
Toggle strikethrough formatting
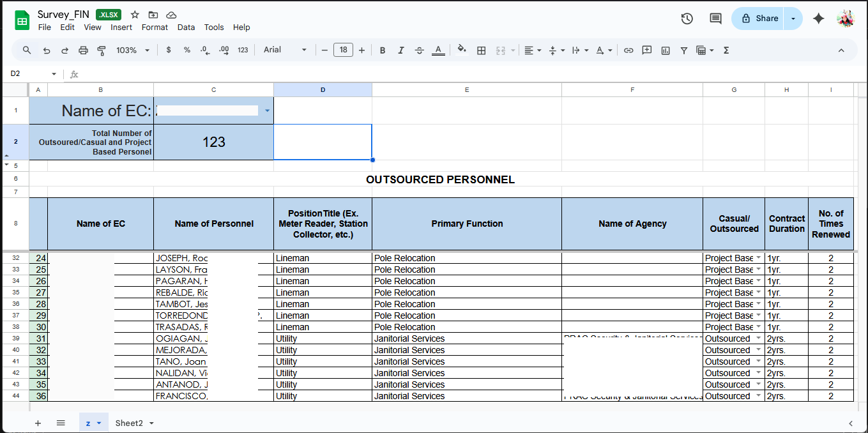pyautogui.click(x=419, y=50)
